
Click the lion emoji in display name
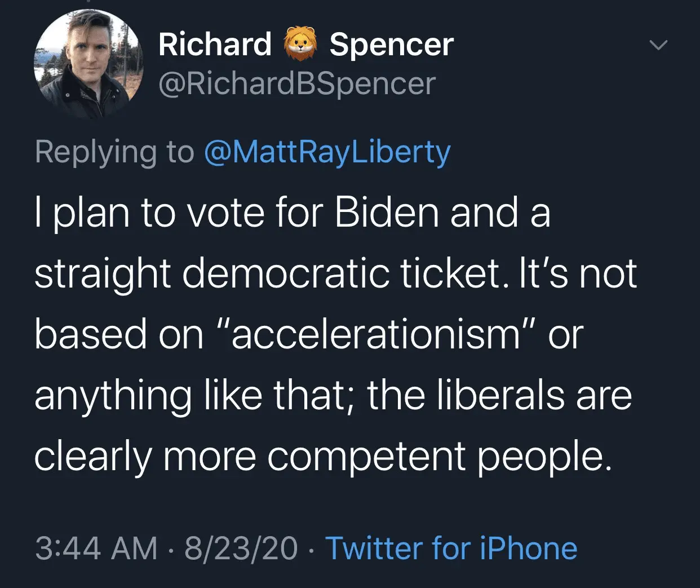click(300, 45)
